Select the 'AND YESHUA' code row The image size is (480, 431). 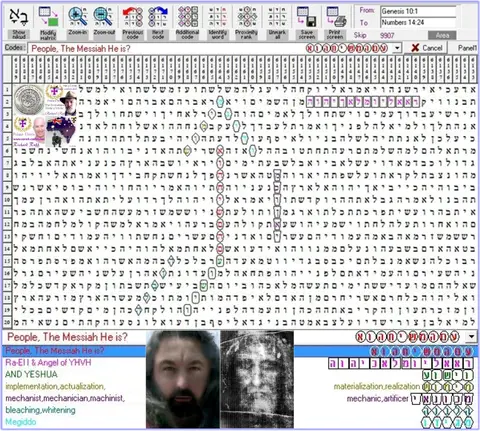pos(31,374)
